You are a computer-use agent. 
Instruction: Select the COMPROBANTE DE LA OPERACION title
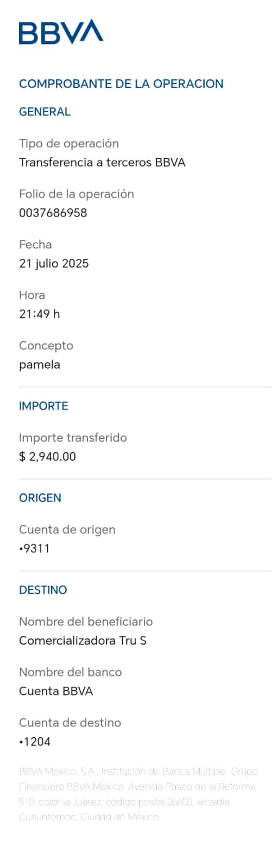click(x=121, y=84)
